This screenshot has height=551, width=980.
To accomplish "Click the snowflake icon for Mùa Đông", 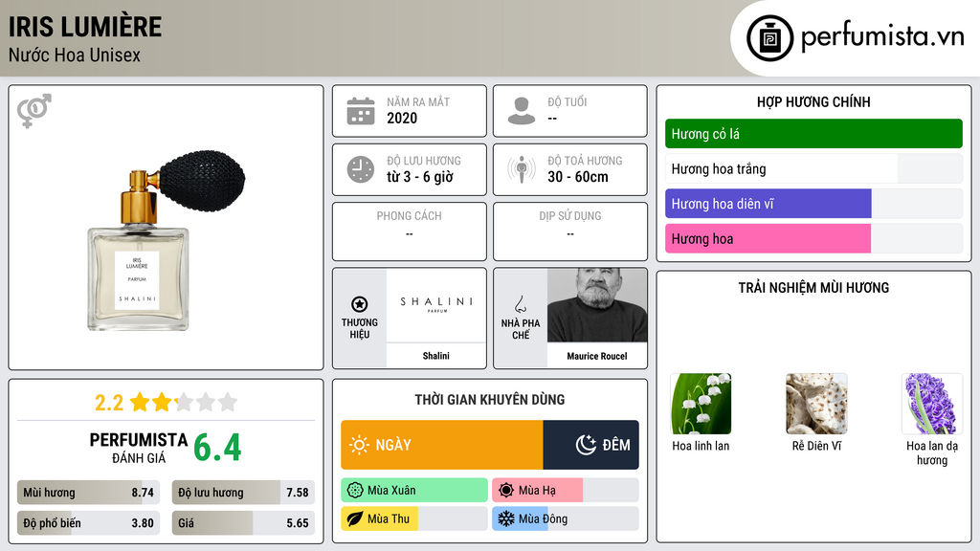I will pos(505,518).
